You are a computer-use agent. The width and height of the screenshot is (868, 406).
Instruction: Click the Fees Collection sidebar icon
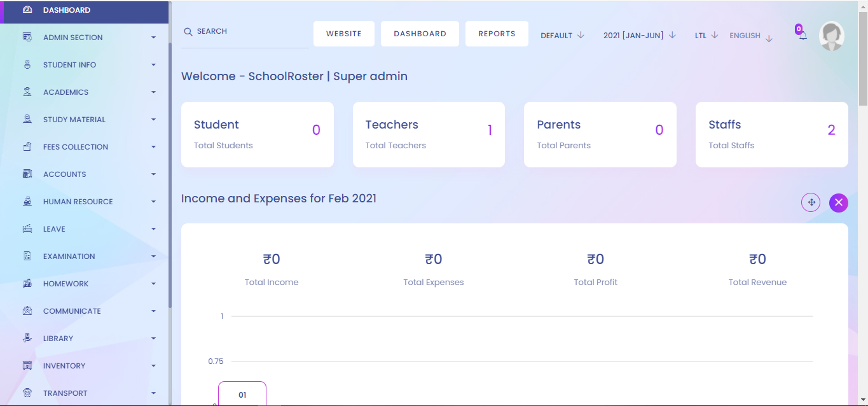click(x=27, y=146)
